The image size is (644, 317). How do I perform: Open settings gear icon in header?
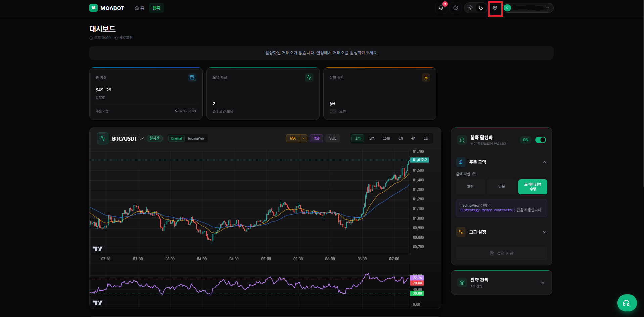tap(495, 8)
